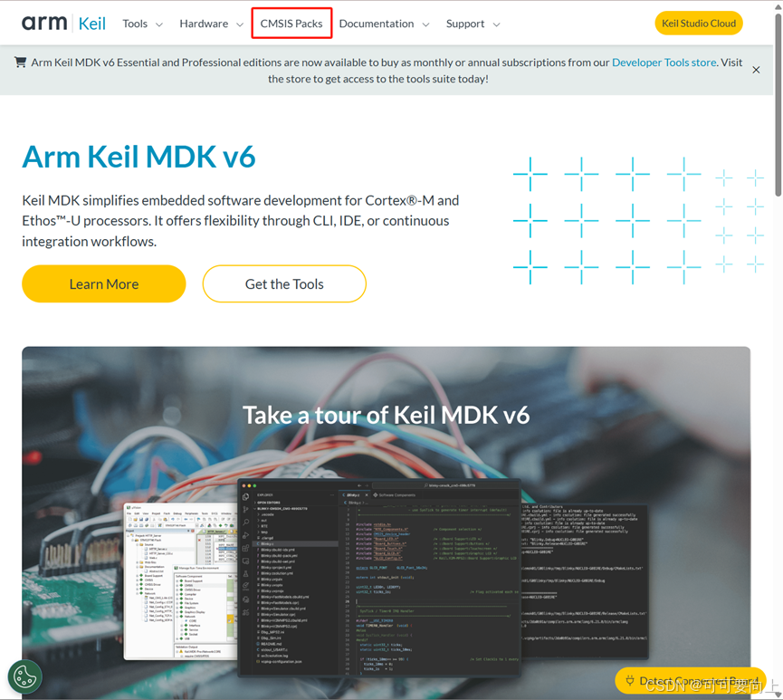Image resolution: width=783 pixels, height=700 pixels.
Task: Click the arm Keil logo
Action: (x=63, y=24)
